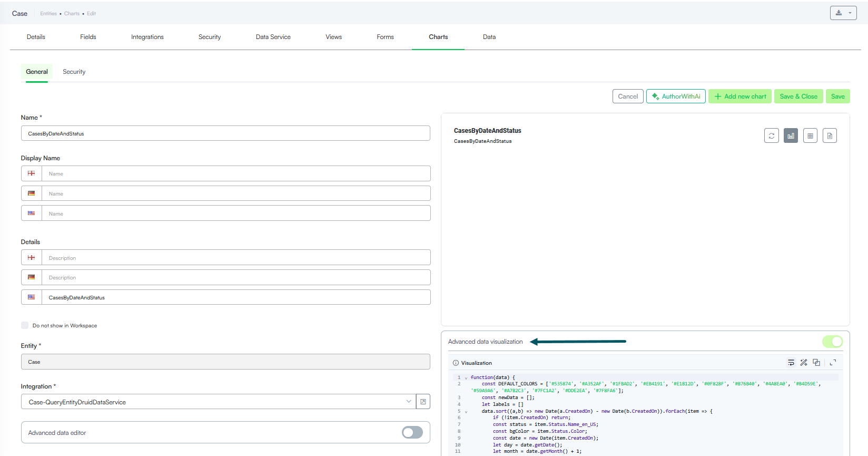
Task: Go to Charts breadcrumb
Action: (x=72, y=14)
